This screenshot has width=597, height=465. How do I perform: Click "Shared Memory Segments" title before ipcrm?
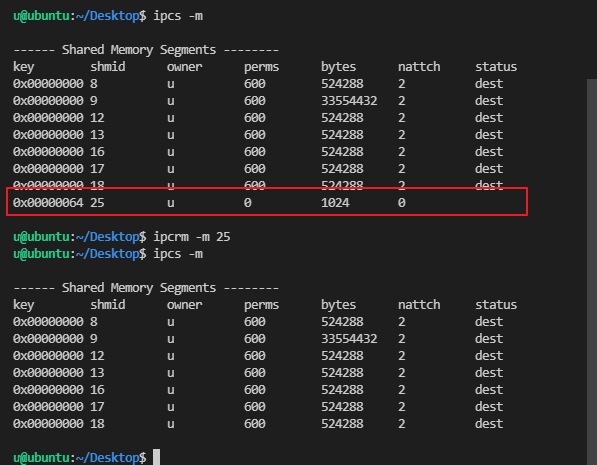(139, 50)
